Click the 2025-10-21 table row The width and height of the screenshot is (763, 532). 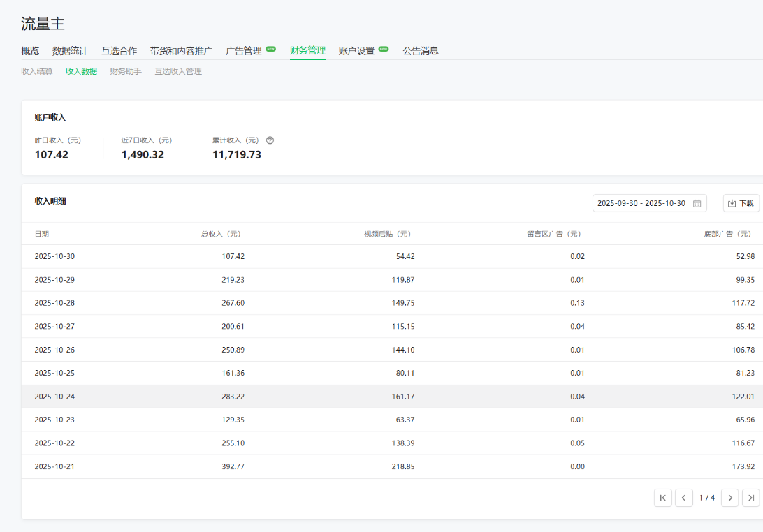391,466
